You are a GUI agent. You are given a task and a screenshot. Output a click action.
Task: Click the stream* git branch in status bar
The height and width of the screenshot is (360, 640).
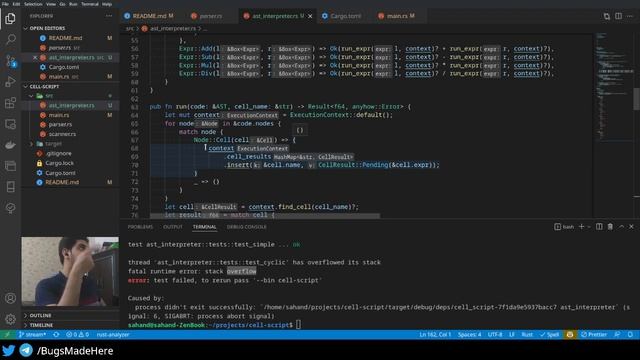click(x=32, y=334)
